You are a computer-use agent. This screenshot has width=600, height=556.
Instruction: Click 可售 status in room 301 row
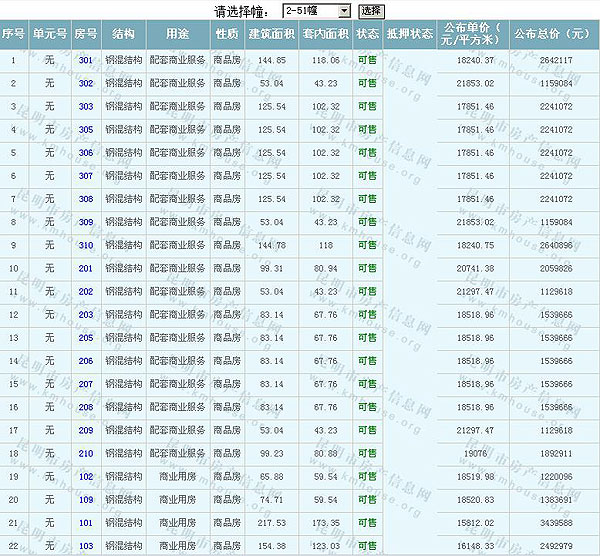(x=368, y=61)
